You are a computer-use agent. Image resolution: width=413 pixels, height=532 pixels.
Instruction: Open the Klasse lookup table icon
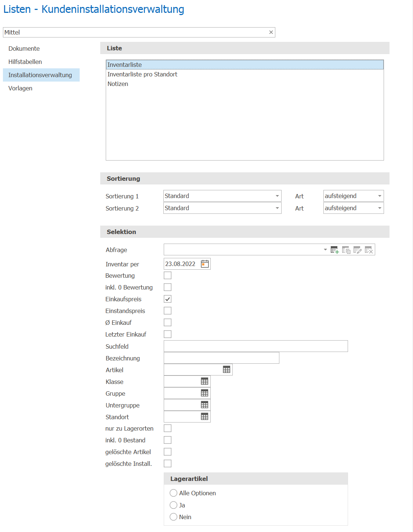tap(204, 381)
